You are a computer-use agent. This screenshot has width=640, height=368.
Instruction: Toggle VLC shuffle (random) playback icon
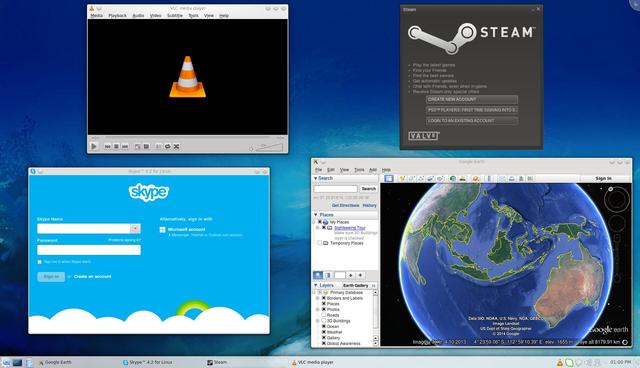tap(176, 146)
